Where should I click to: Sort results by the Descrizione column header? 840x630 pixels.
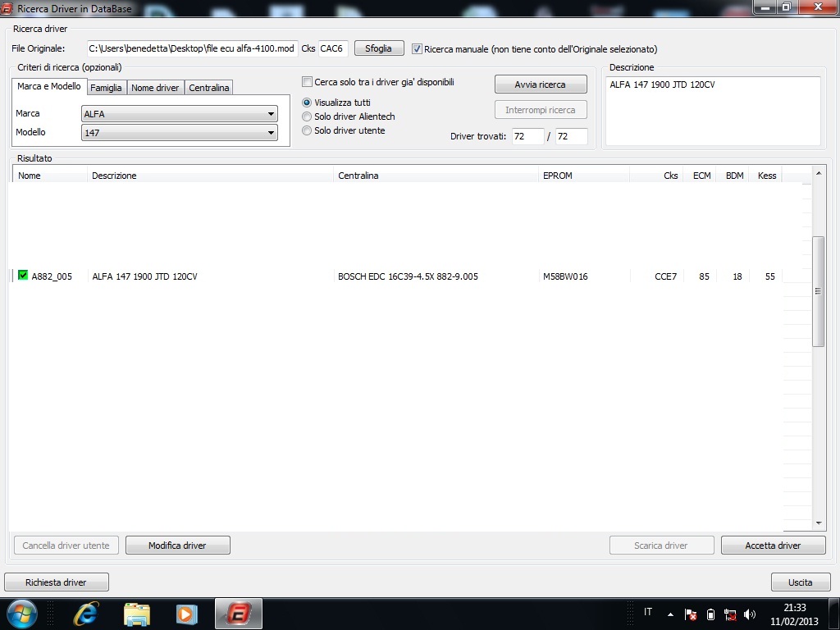[210, 176]
